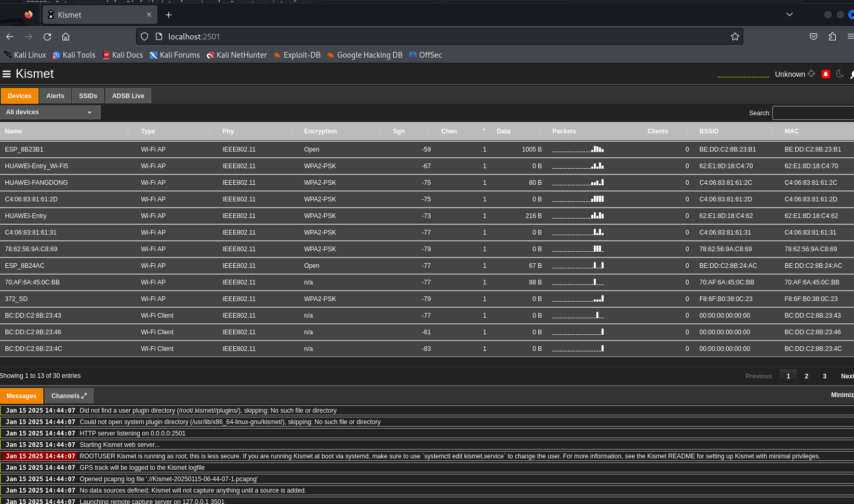This screenshot has width=854, height=504.
Task: Open device row ESP_8B24AC
Action: [x=427, y=266]
